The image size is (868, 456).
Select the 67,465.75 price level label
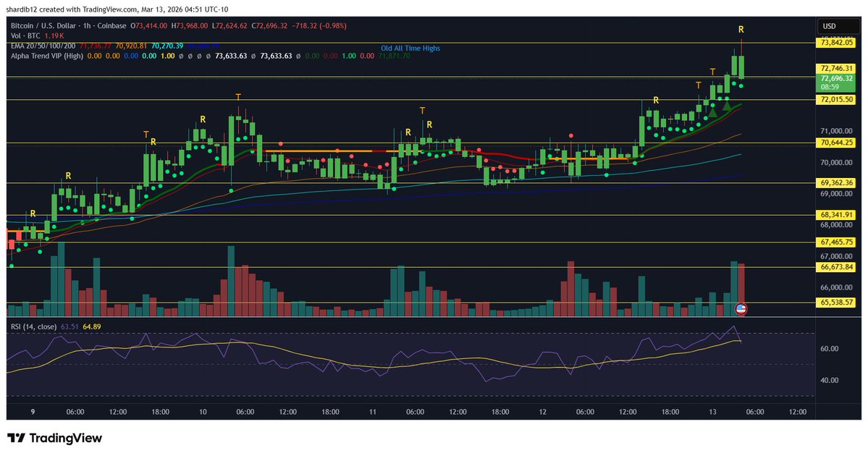(x=836, y=242)
